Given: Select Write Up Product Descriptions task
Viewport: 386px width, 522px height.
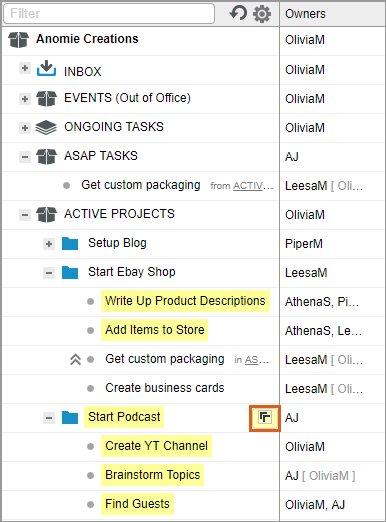Looking at the screenshot, I should (185, 301).
